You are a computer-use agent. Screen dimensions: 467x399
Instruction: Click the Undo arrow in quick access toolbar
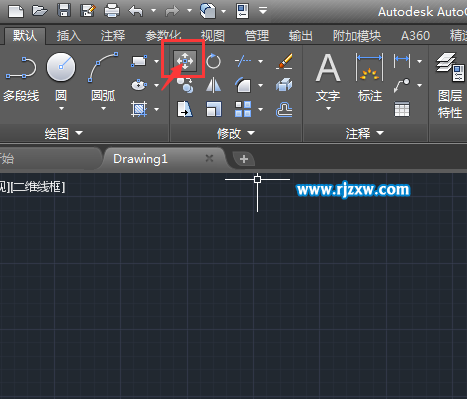pyautogui.click(x=136, y=11)
